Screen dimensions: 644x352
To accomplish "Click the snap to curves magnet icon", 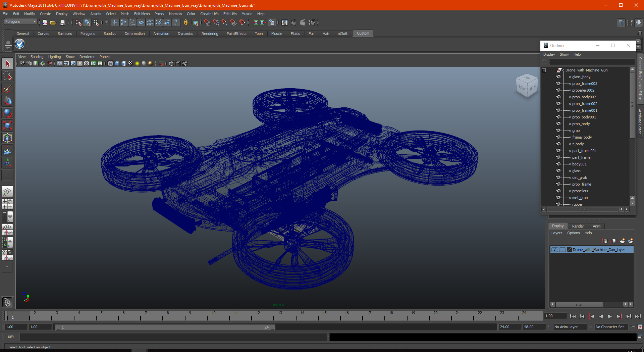I will [216, 22].
